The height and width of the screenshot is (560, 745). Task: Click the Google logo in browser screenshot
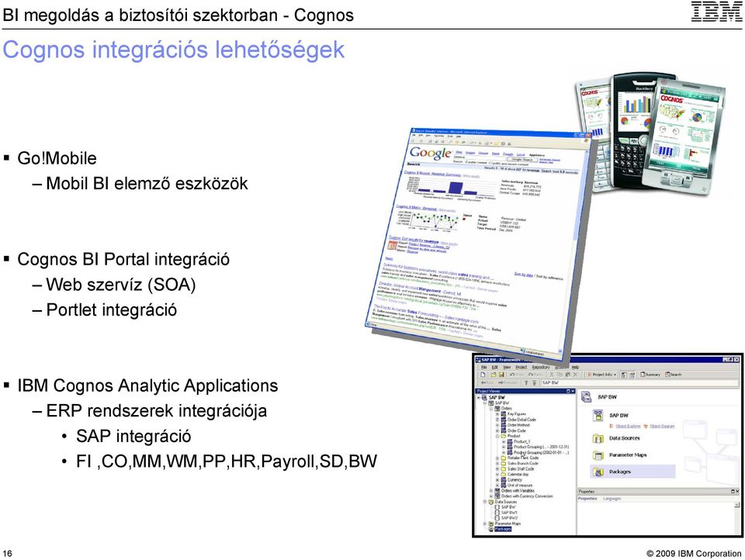(x=431, y=154)
